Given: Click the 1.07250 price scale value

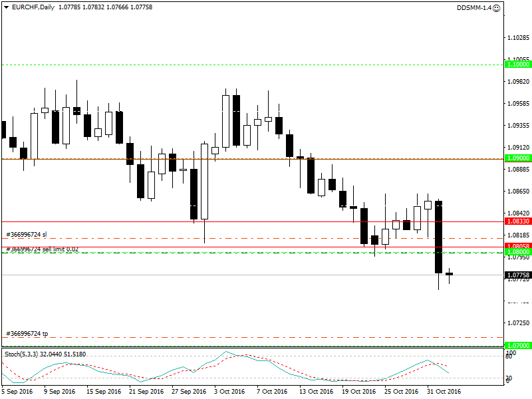Looking at the screenshot, I should [x=519, y=323].
